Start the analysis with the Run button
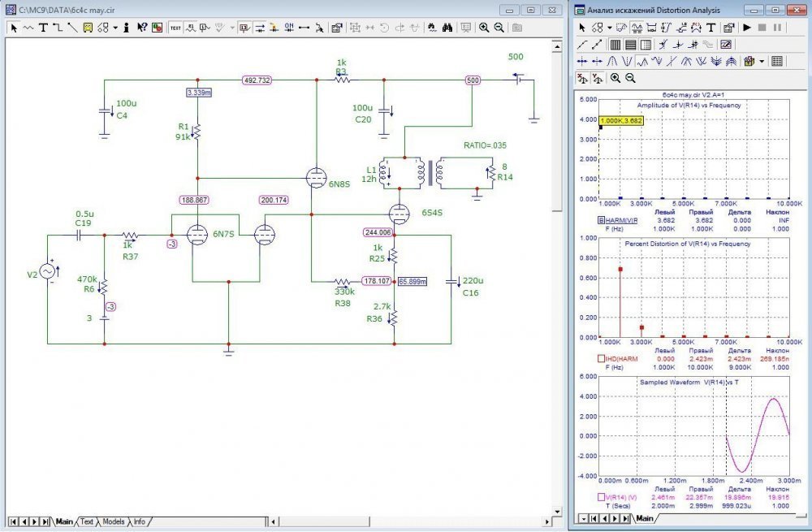 747,28
